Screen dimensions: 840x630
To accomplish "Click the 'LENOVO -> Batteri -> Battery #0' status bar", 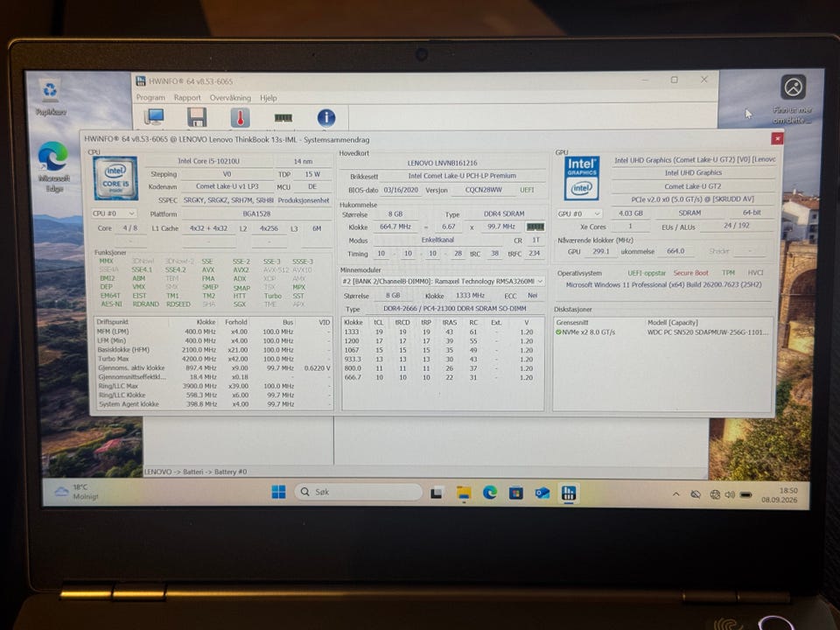I will point(195,472).
